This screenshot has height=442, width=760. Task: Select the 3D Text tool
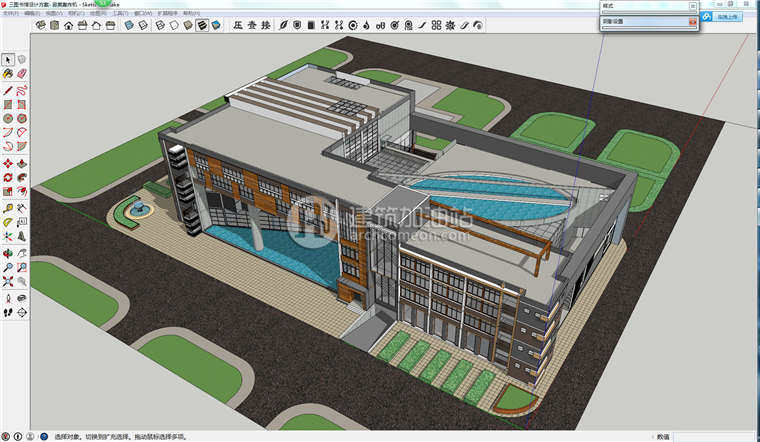coord(21,237)
